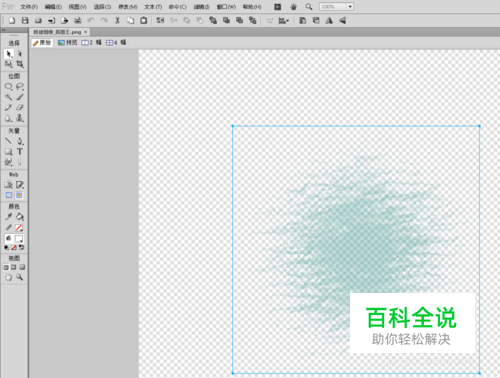Select the Pointer tool

pos(9,54)
